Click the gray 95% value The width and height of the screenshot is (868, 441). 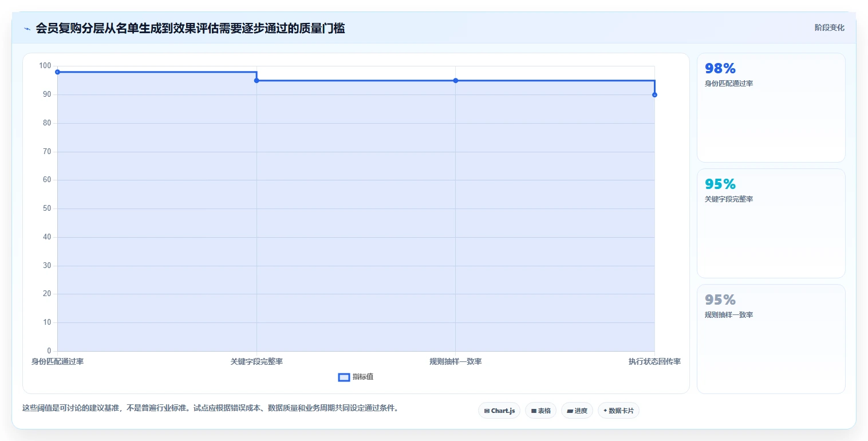click(x=720, y=300)
